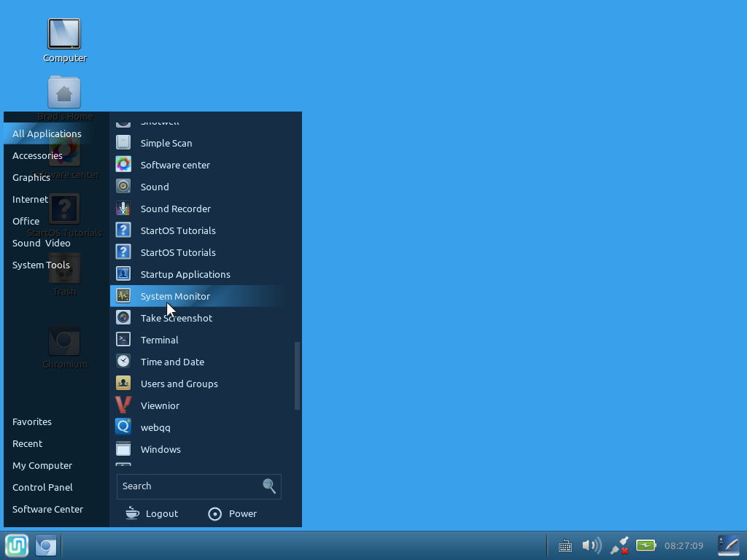Image resolution: width=747 pixels, height=560 pixels.
Task: Open the webqq application
Action: (x=200, y=427)
